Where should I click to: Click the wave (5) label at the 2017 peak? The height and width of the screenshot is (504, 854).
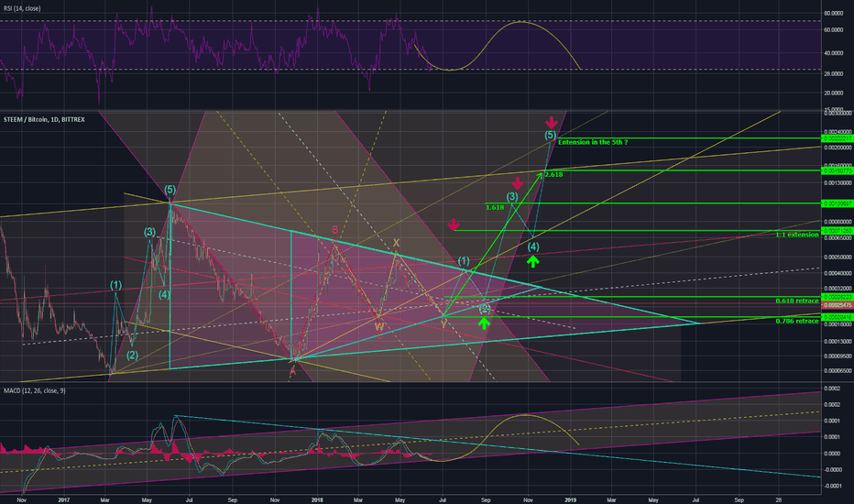click(170, 190)
